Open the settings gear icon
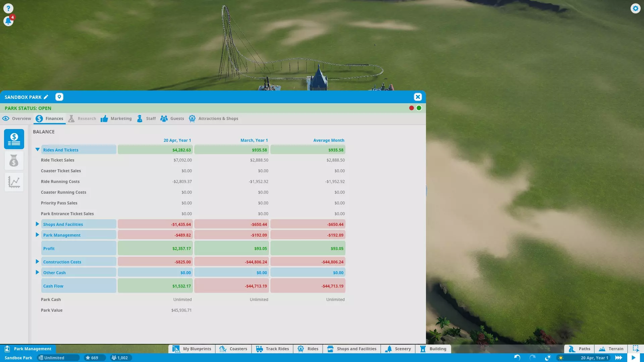The width and height of the screenshot is (644, 362). pyautogui.click(x=635, y=8)
